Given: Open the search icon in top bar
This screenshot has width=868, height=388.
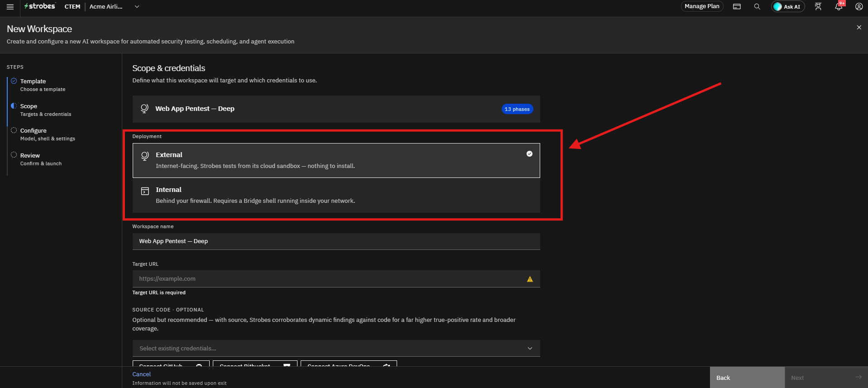Looking at the screenshot, I should pos(757,7).
